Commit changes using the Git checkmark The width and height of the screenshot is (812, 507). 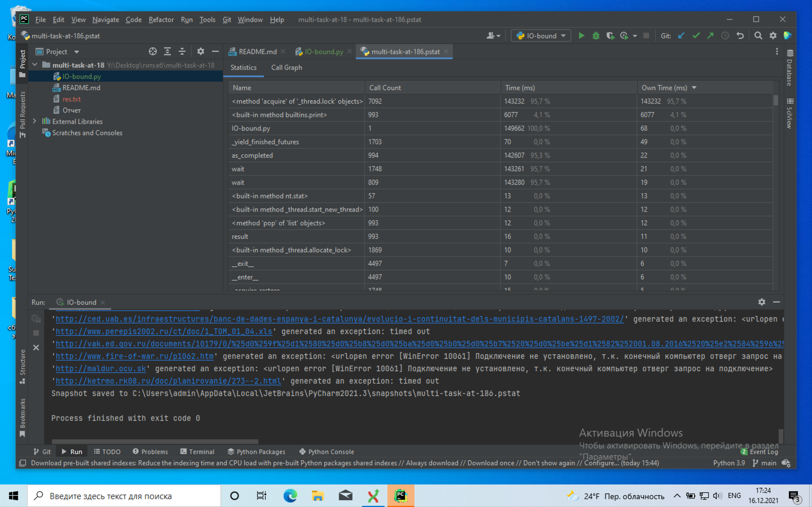(696, 36)
